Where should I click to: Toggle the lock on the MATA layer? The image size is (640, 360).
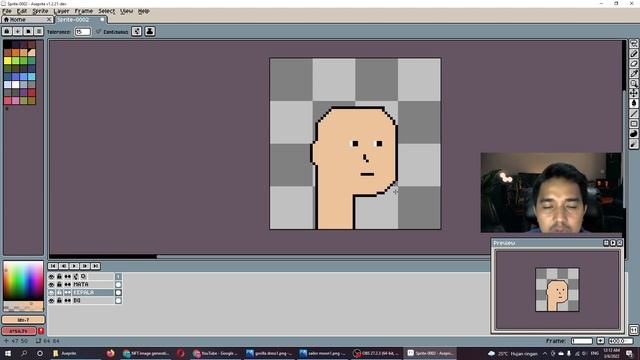(x=59, y=284)
